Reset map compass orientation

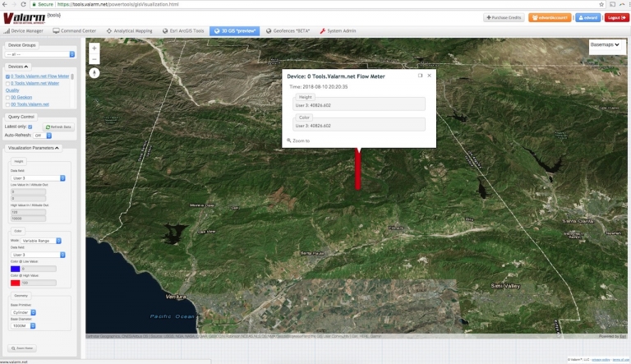[x=94, y=73]
